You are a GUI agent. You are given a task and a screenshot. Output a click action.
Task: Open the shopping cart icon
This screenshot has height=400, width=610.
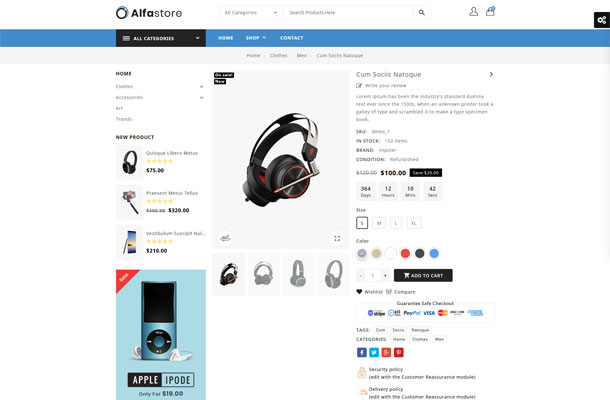tap(490, 11)
